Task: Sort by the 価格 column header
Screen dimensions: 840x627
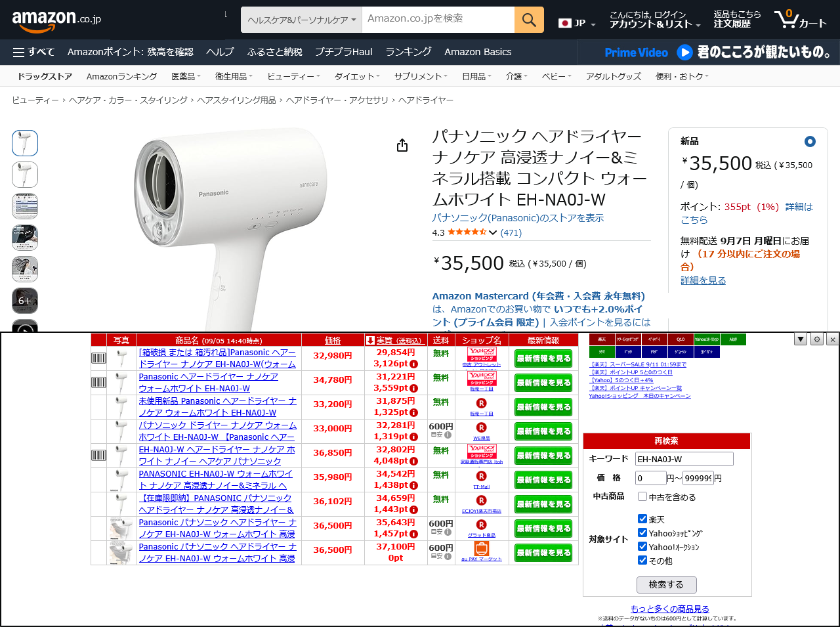Action: point(333,340)
